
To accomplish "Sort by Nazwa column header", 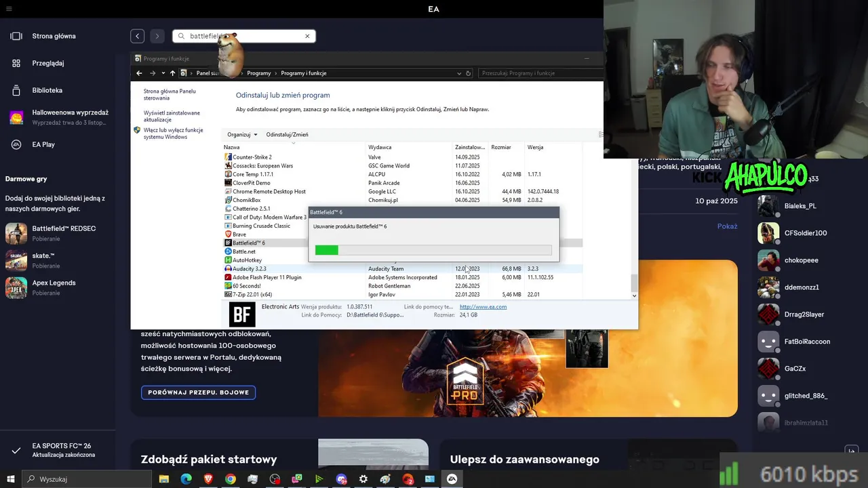I will coord(294,147).
